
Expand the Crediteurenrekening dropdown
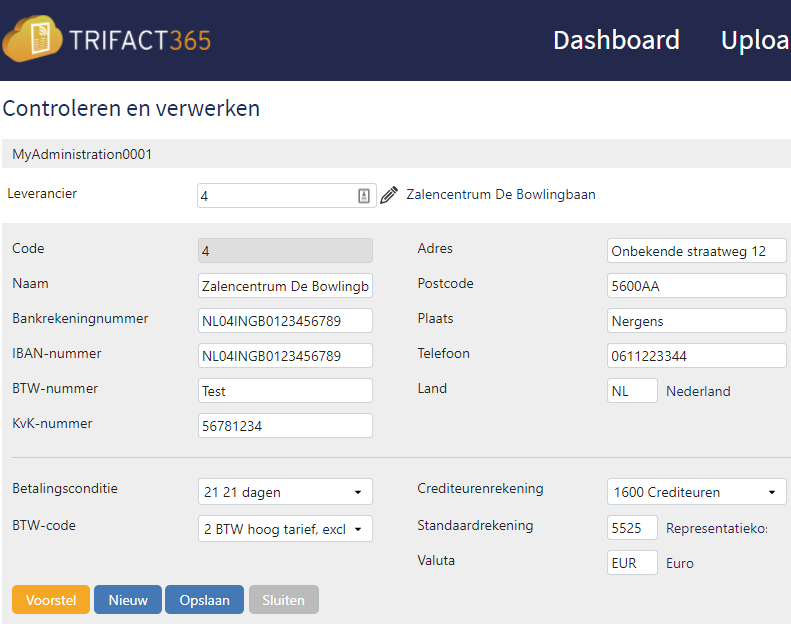coord(697,492)
